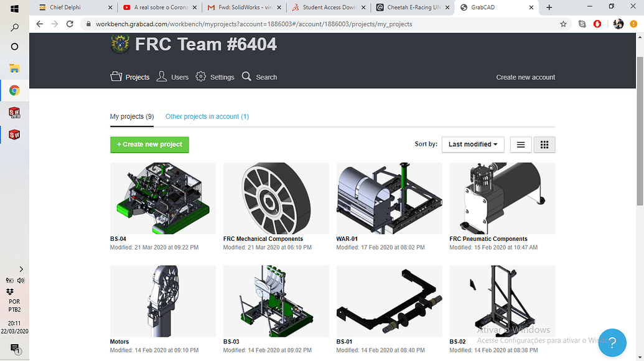Switch to grid view layout

pyautogui.click(x=544, y=144)
